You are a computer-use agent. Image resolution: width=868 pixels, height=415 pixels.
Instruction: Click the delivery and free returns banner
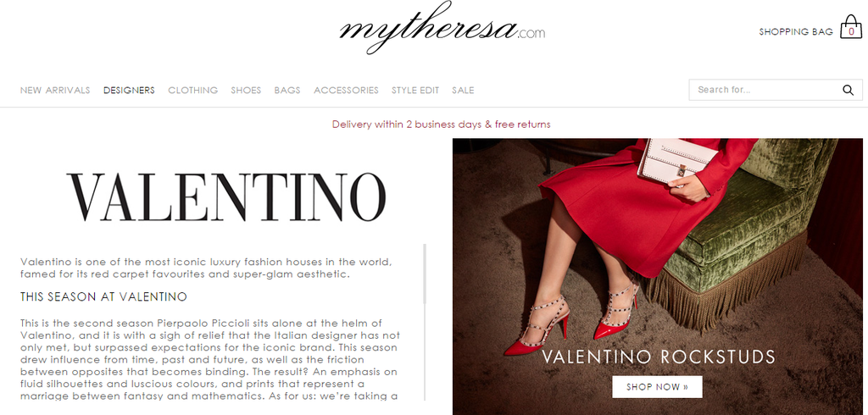441,125
